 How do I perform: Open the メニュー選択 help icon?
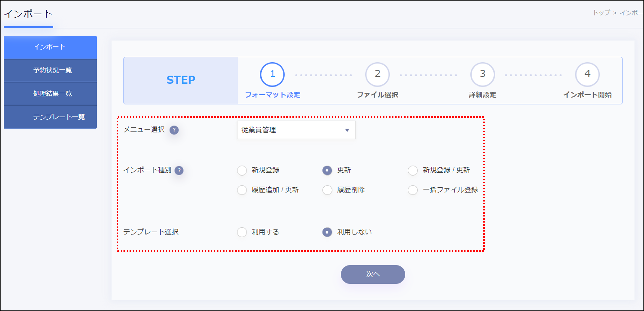pyautogui.click(x=174, y=130)
